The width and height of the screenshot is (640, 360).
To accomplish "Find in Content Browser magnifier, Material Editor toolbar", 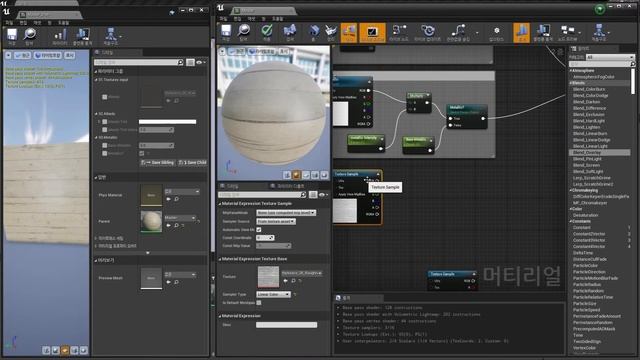I will (x=244, y=33).
